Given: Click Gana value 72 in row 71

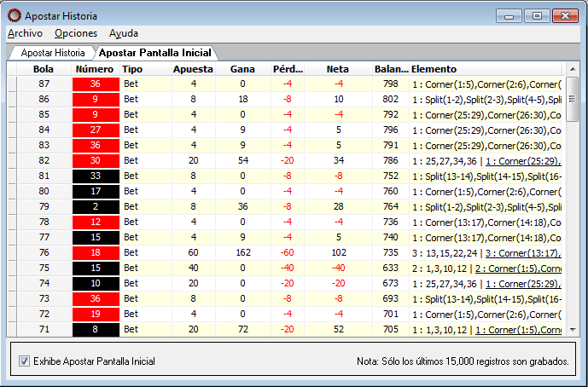Looking at the screenshot, I should (x=243, y=329).
